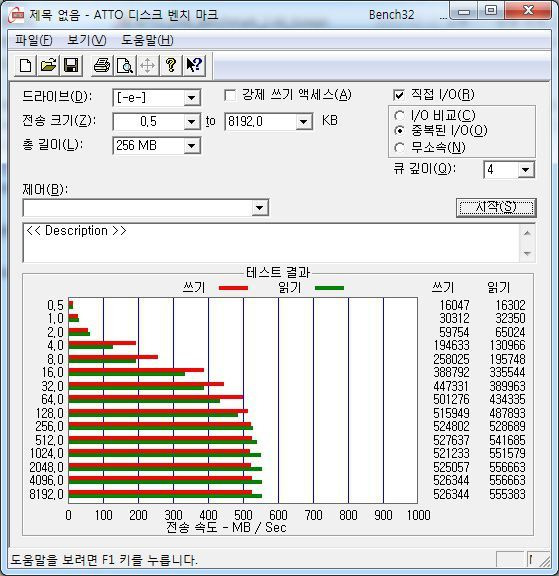
Task: Click the window resize grip in status bar
Action: [544, 561]
